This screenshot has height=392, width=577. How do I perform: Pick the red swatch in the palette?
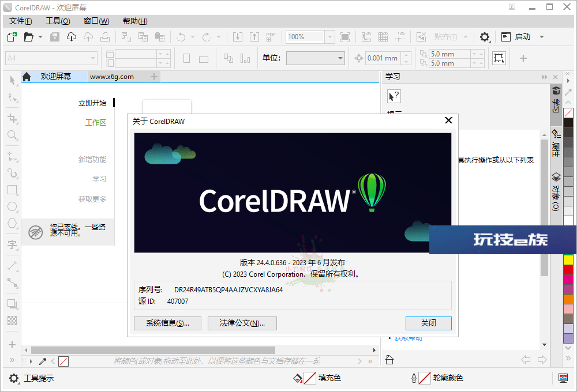[x=568, y=270]
